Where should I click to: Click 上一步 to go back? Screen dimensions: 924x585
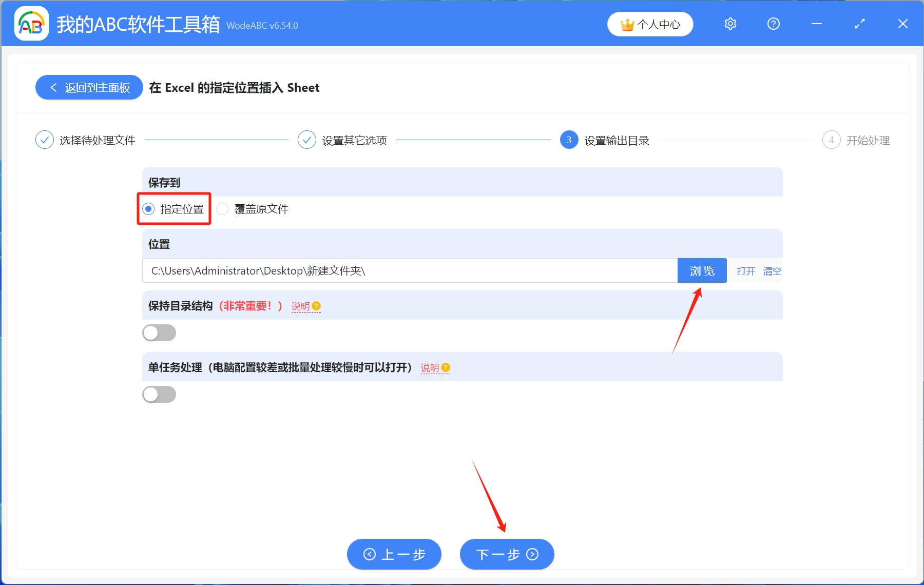pos(394,554)
